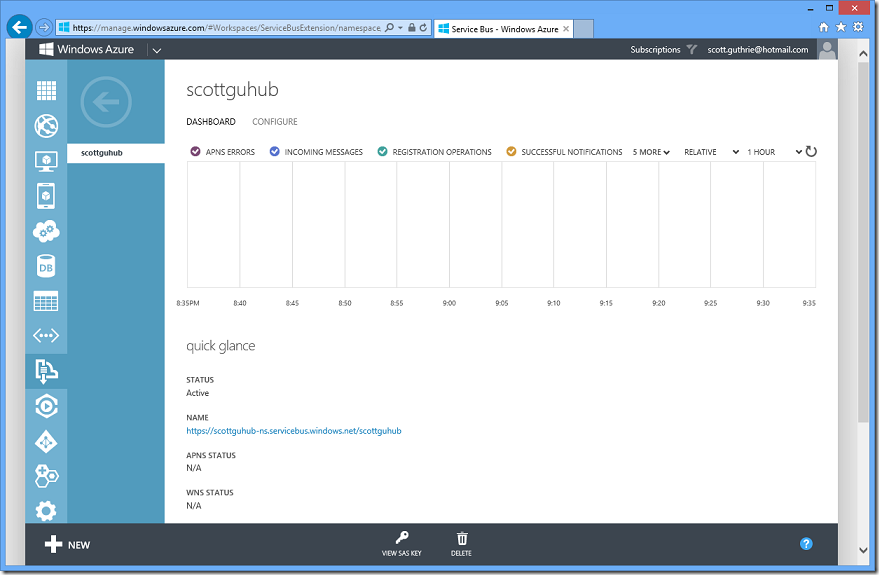Click the subscriptions filter funnel icon

[x=692, y=49]
